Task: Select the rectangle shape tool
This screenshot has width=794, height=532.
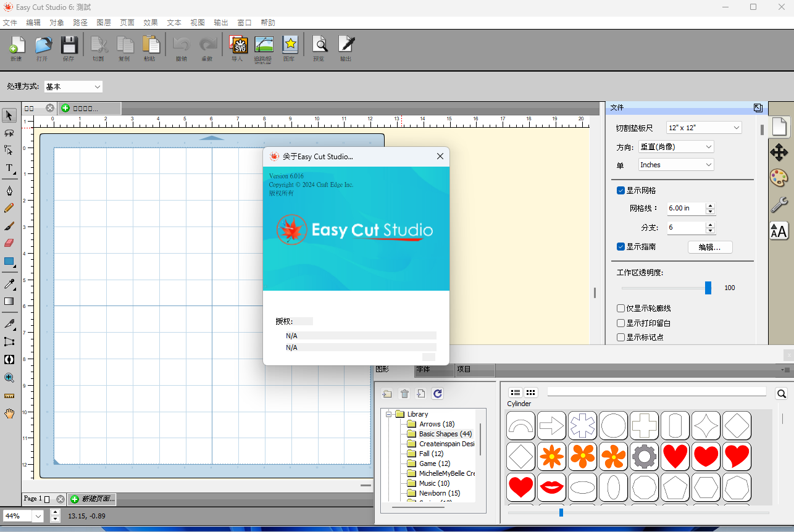Action: click(x=9, y=262)
